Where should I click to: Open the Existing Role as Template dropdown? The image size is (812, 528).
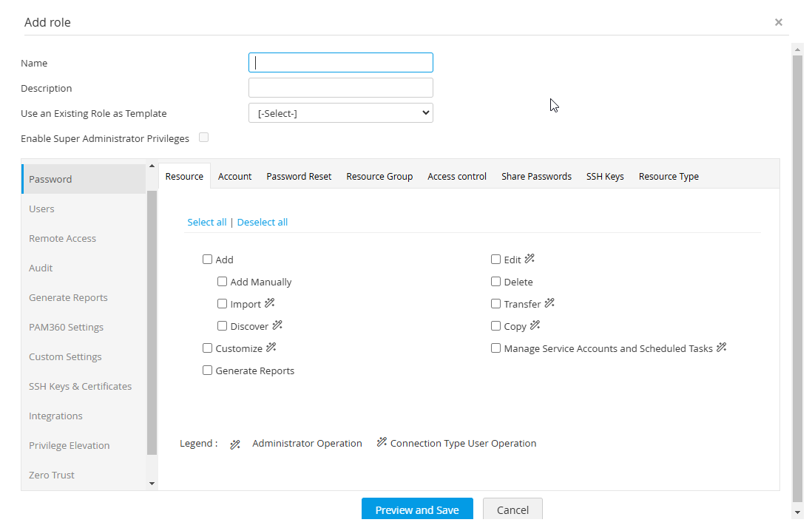[x=341, y=113]
